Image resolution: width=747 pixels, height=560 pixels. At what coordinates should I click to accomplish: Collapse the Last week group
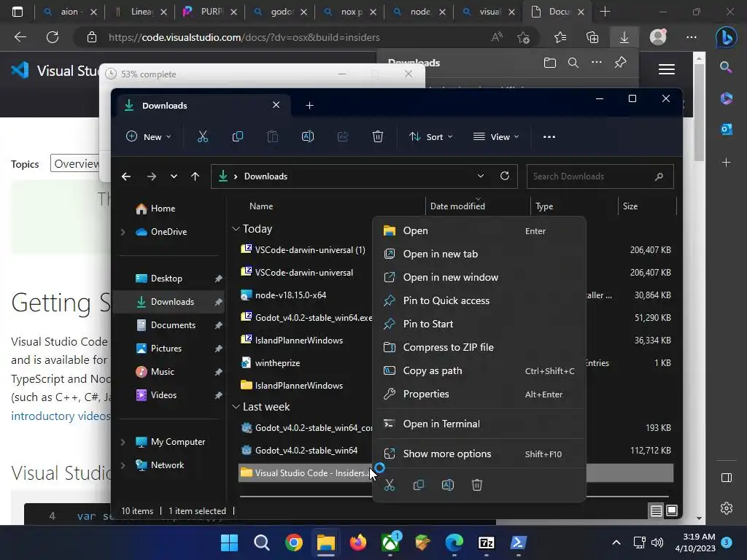point(236,407)
